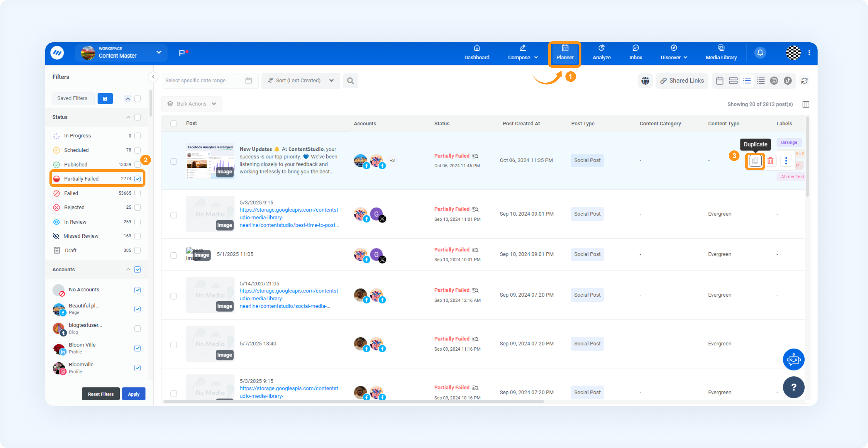
Task: Open TikTok grid view icon
Action: pos(788,80)
